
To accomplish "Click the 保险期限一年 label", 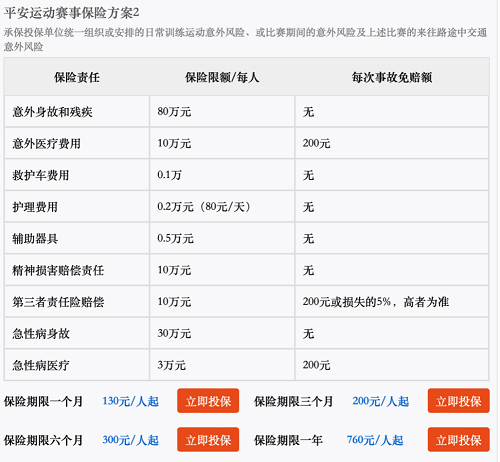I will coord(288,440).
